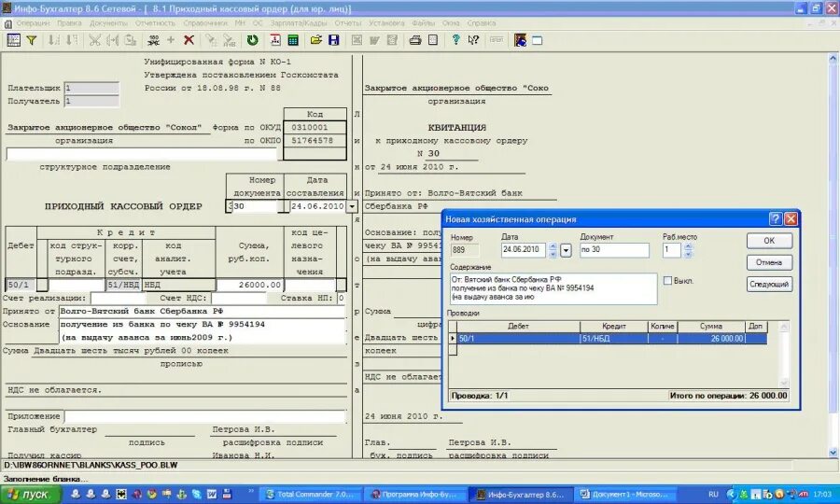The height and width of the screenshot is (504, 840).
Task: Open the Справка menu
Action: click(x=482, y=23)
